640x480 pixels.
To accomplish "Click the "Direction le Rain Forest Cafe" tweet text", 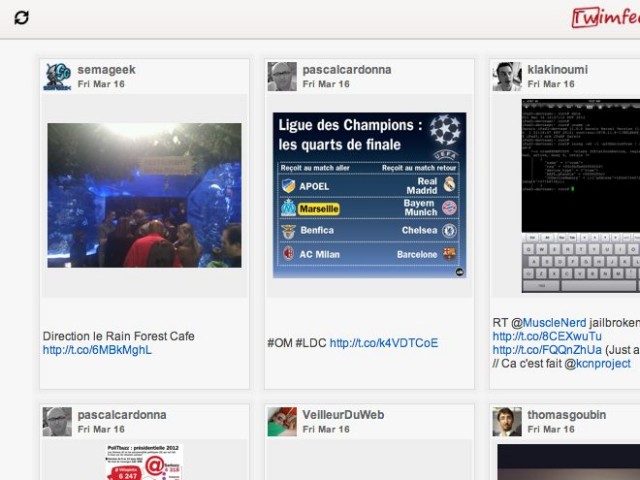I will point(118,336).
